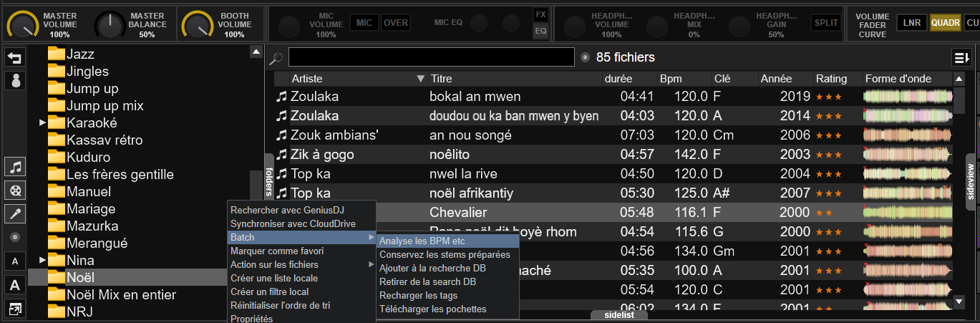Toggle the OVER talkover button

[x=396, y=23]
